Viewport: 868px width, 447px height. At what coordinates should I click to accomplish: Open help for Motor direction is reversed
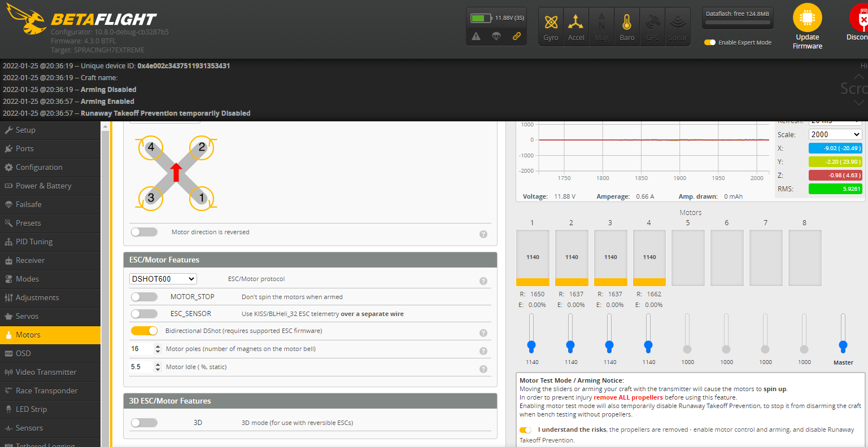[483, 234]
